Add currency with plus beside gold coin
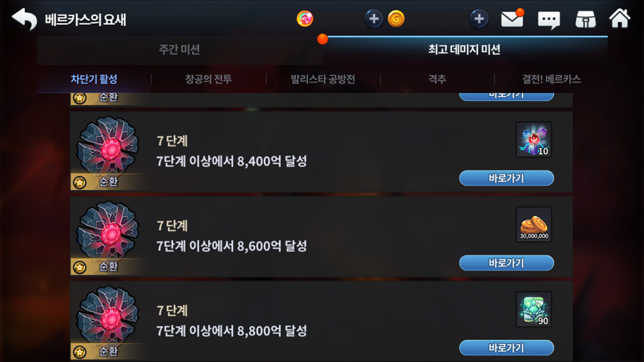Screen dimensions: 644x362 (374, 19)
